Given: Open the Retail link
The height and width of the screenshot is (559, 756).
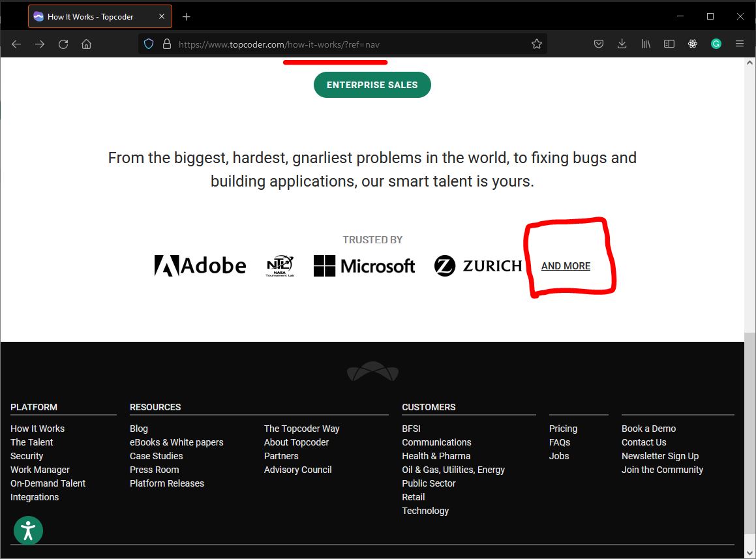Looking at the screenshot, I should (x=413, y=497).
